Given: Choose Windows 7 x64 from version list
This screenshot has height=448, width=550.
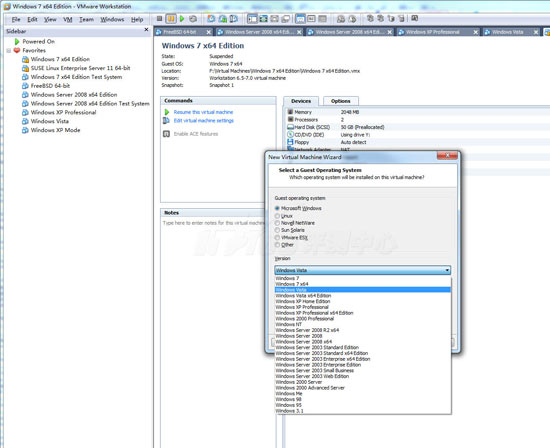Looking at the screenshot, I should click(x=363, y=284).
